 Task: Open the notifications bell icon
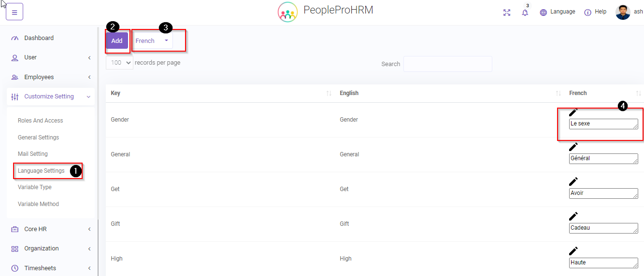[x=525, y=13]
